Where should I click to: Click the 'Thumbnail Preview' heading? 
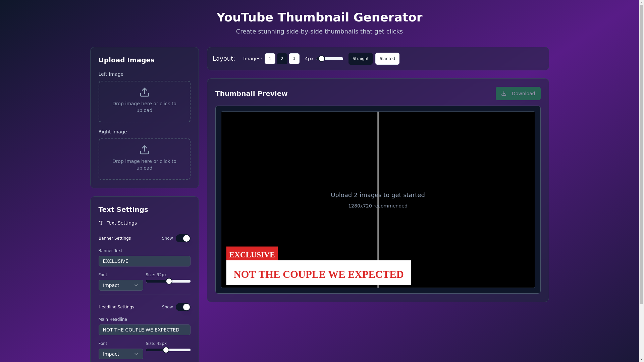(x=251, y=94)
